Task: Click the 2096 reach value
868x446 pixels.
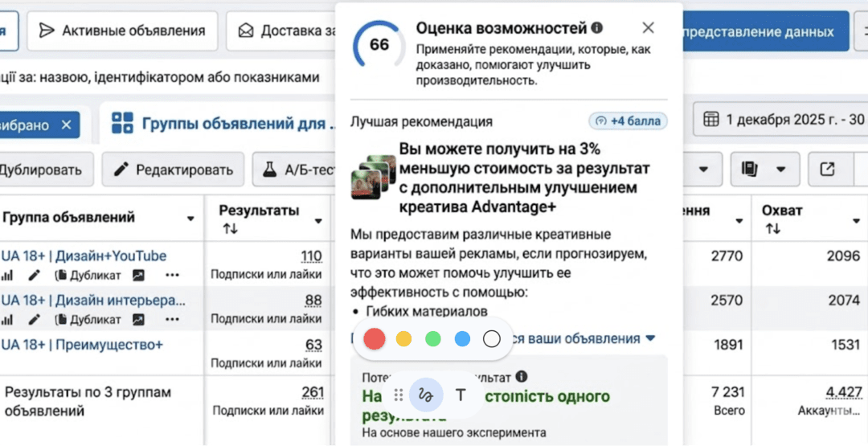Action: (844, 256)
